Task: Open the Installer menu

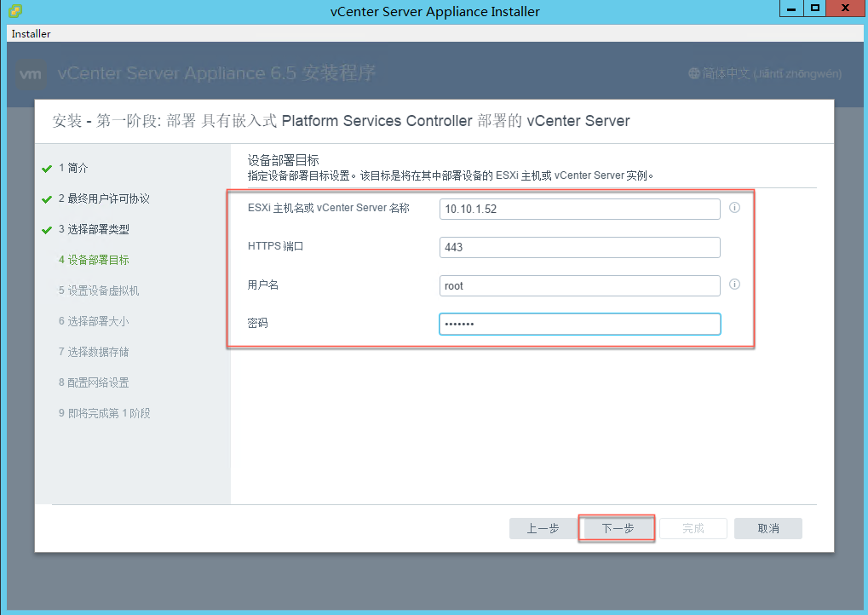Action: [31, 34]
